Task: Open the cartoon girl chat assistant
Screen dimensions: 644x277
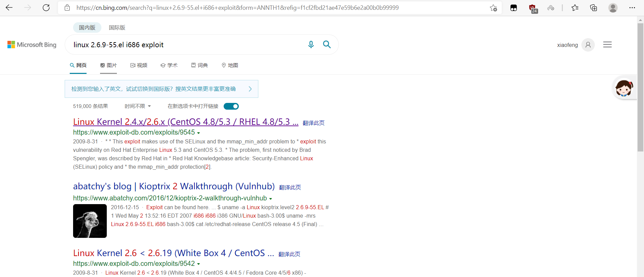Action: click(624, 88)
